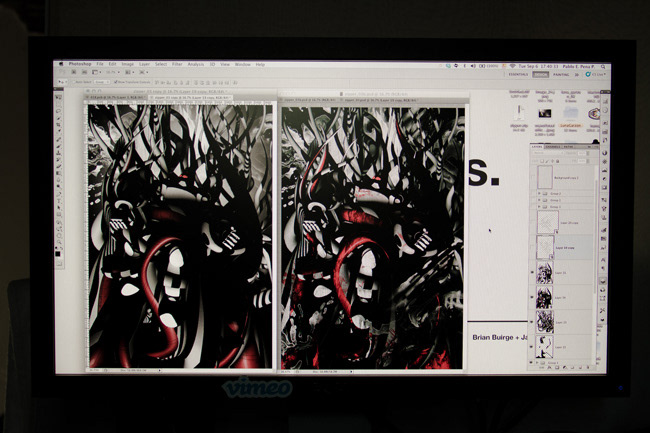Select the Layer 20 copy thumbnail
The width and height of the screenshot is (650, 433).
pos(547,222)
